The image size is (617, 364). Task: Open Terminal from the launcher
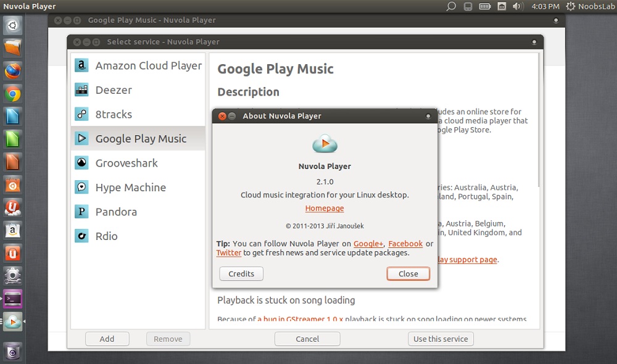[12, 299]
